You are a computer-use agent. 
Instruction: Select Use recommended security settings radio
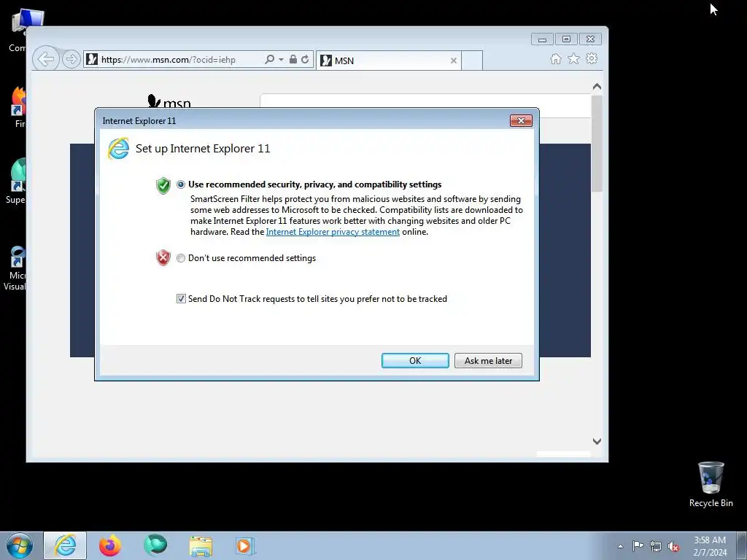pyautogui.click(x=181, y=184)
